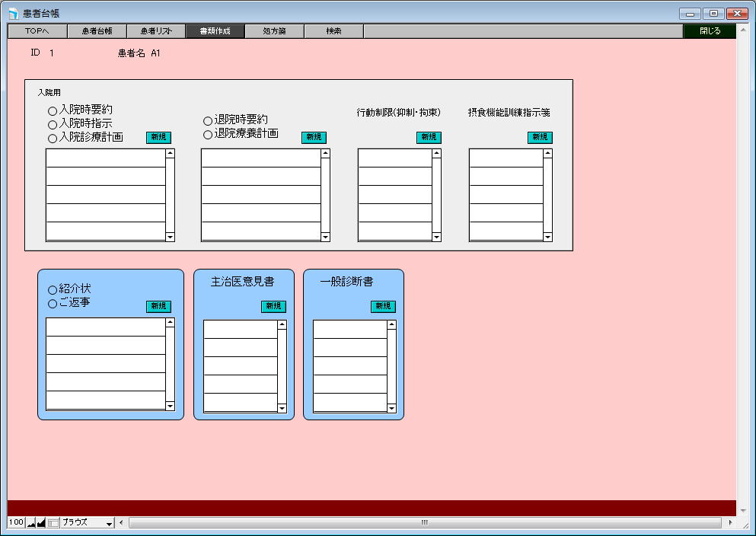Click first row of 退院 document list
756x536 pixels.
(x=261, y=158)
